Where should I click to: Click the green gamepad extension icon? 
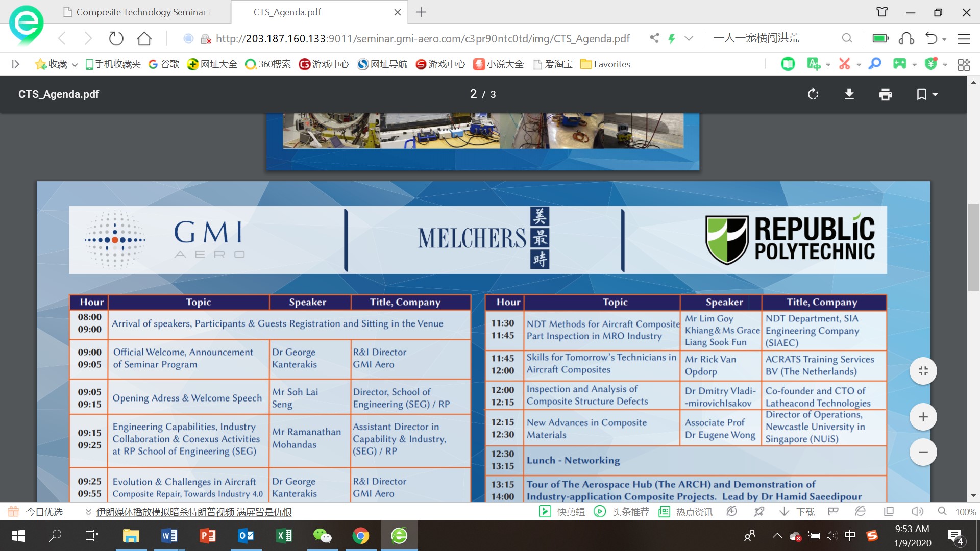899,64
